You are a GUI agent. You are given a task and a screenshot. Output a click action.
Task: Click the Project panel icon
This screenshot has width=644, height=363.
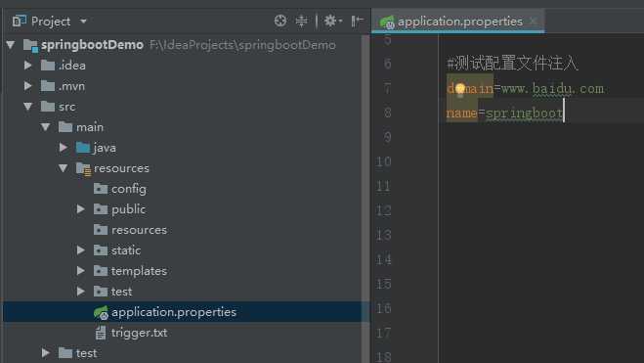coord(19,21)
